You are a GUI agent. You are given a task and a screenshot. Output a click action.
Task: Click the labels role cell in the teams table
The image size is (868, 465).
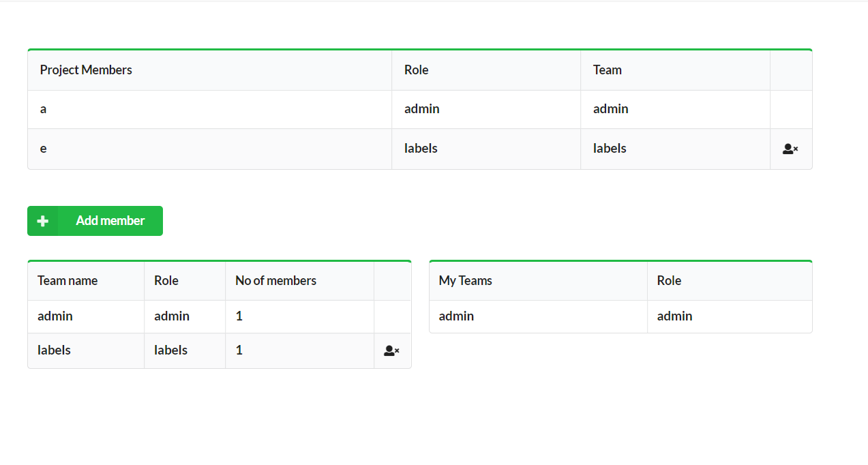click(171, 350)
